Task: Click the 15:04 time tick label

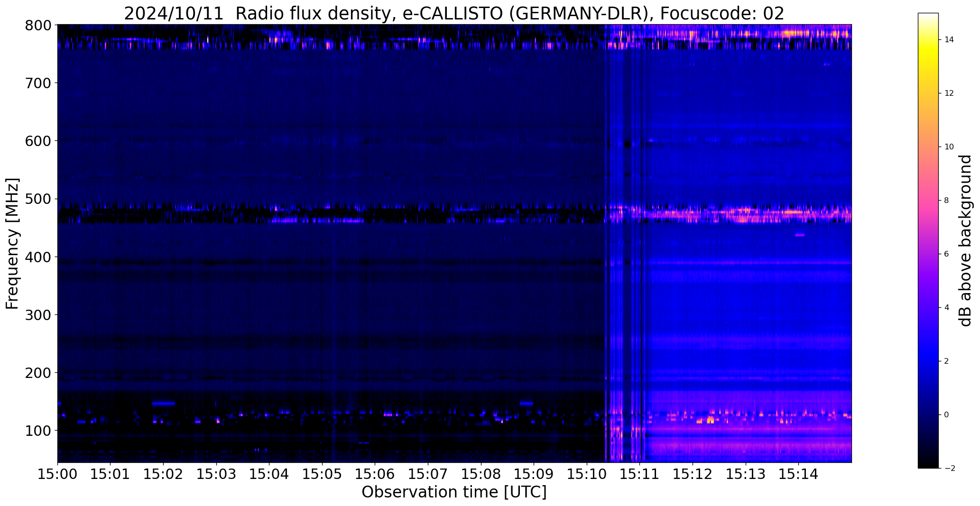Action: 269,474
